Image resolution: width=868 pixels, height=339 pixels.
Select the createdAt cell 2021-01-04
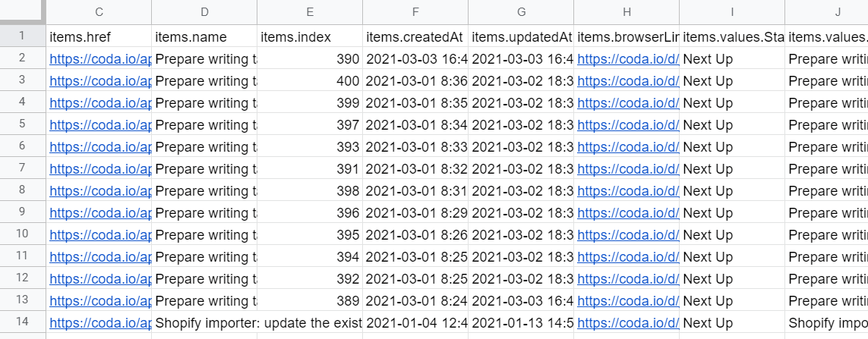tap(415, 323)
